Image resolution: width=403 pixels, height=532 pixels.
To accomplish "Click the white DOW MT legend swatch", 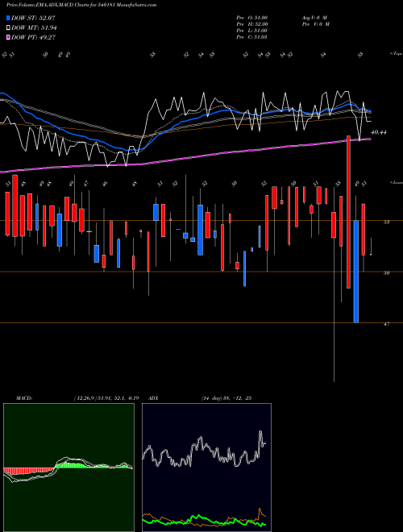I will tap(8, 28).
